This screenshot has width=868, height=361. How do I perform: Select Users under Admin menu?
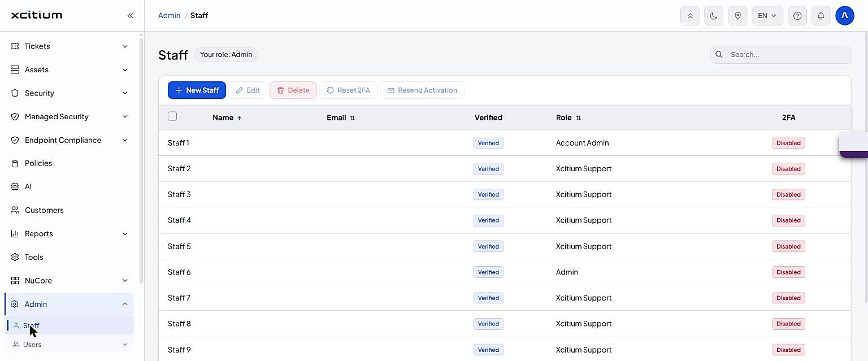[70, 344]
